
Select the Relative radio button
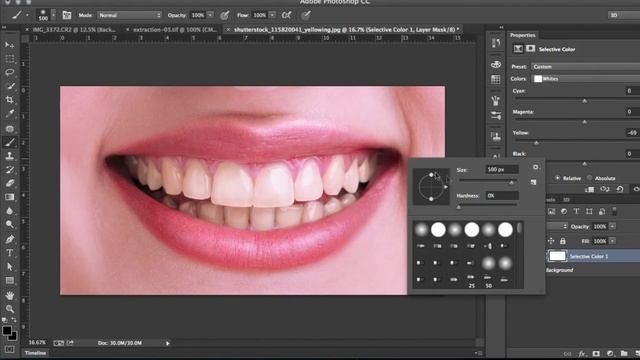coord(557,178)
